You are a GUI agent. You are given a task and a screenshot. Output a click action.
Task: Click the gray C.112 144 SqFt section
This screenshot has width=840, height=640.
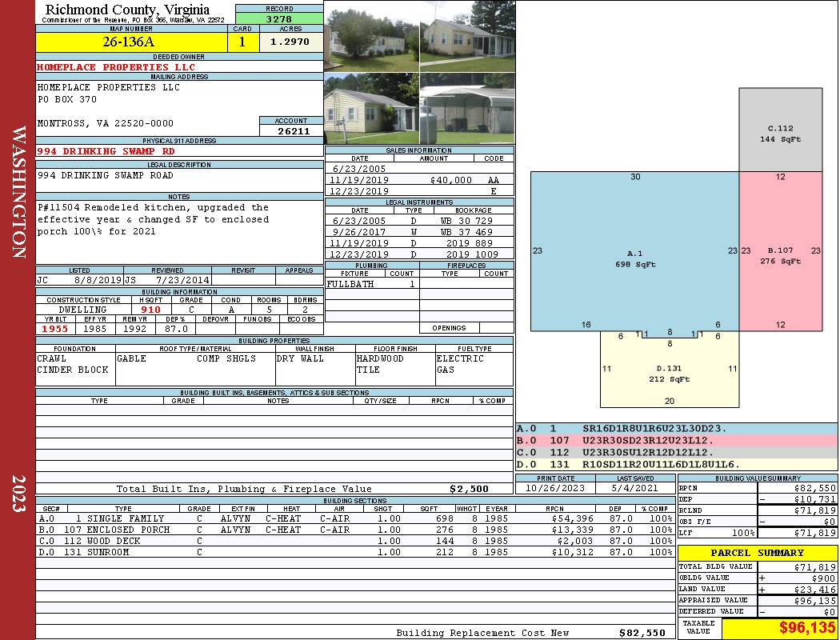(x=780, y=134)
